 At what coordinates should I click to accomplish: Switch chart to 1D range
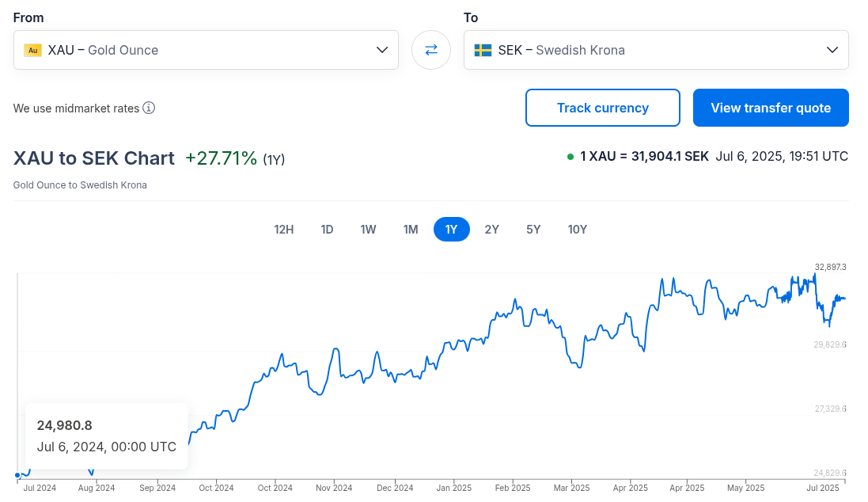click(x=327, y=230)
